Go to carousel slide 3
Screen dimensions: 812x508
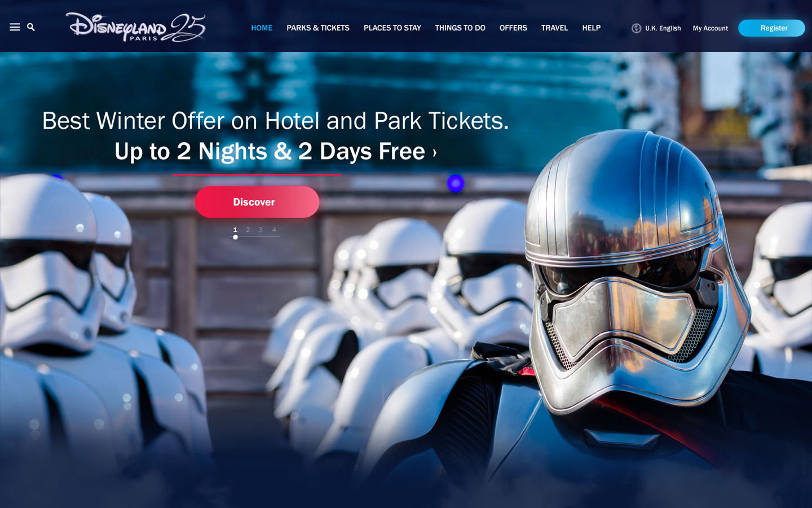tap(261, 230)
